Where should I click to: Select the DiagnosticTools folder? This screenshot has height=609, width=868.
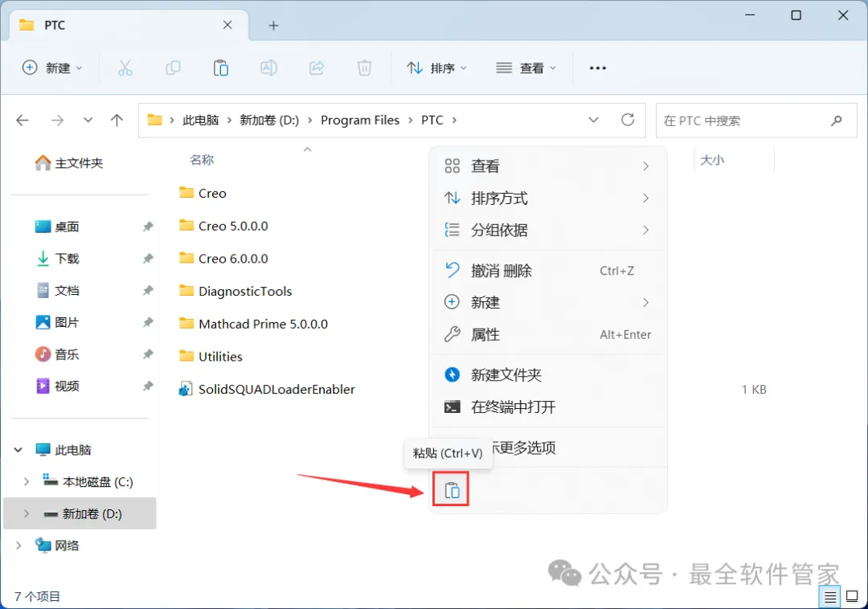(x=235, y=291)
